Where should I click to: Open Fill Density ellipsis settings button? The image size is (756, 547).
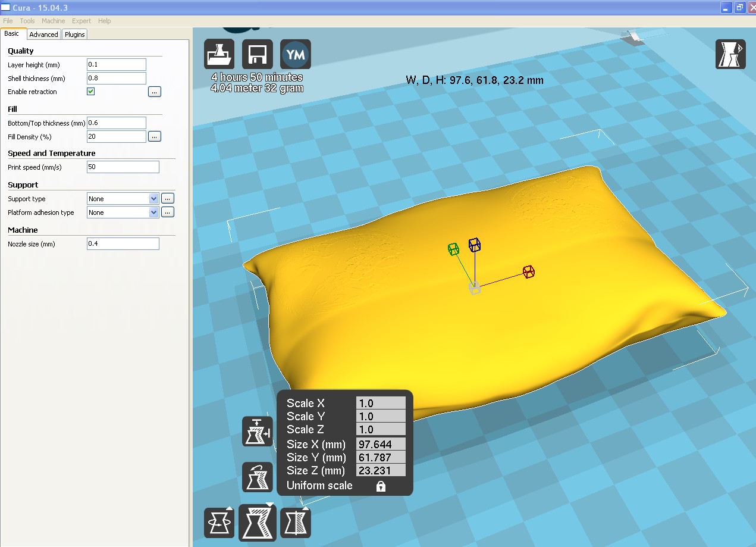point(155,136)
